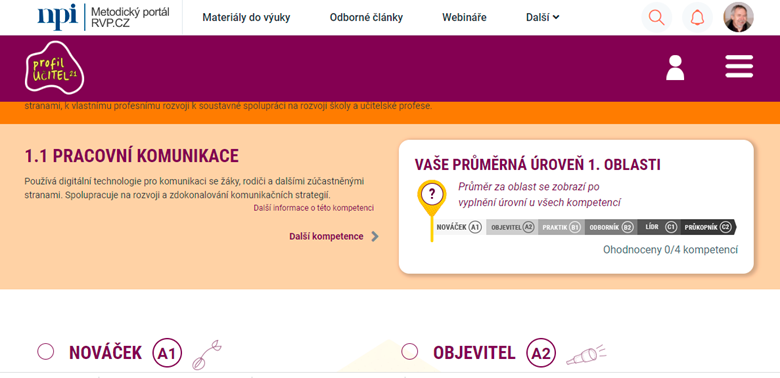Click the A1 circle badge beside Nováček
The width and height of the screenshot is (780, 378).
167,353
